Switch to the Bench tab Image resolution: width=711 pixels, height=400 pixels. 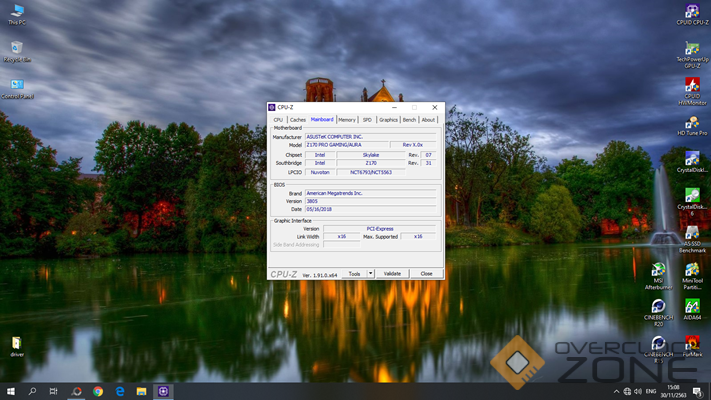[409, 120]
